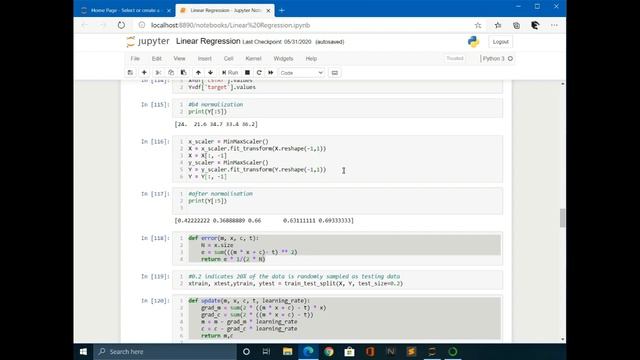640x360 pixels.
Task: Open the Windows Start menu
Action: pyautogui.click(x=84, y=351)
